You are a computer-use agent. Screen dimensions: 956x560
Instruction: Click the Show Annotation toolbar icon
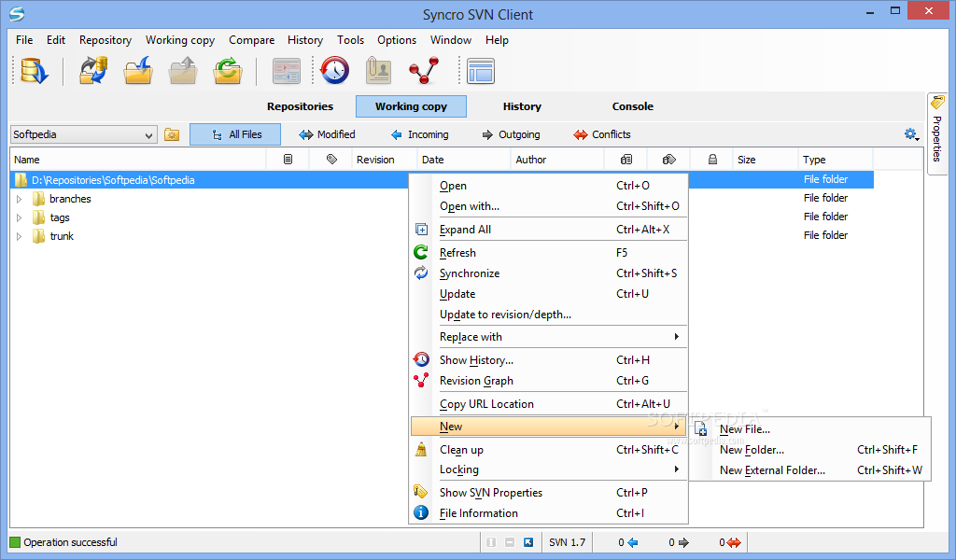coord(379,71)
